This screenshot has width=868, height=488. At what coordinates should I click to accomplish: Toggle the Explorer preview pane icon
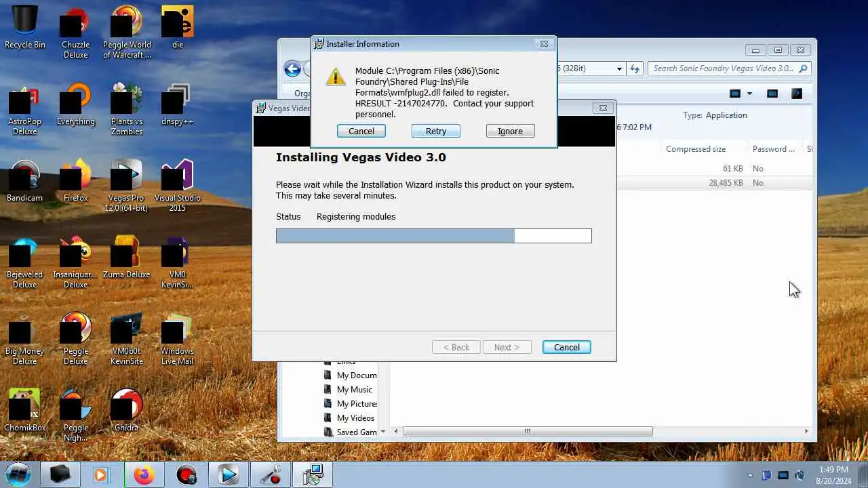[772, 94]
